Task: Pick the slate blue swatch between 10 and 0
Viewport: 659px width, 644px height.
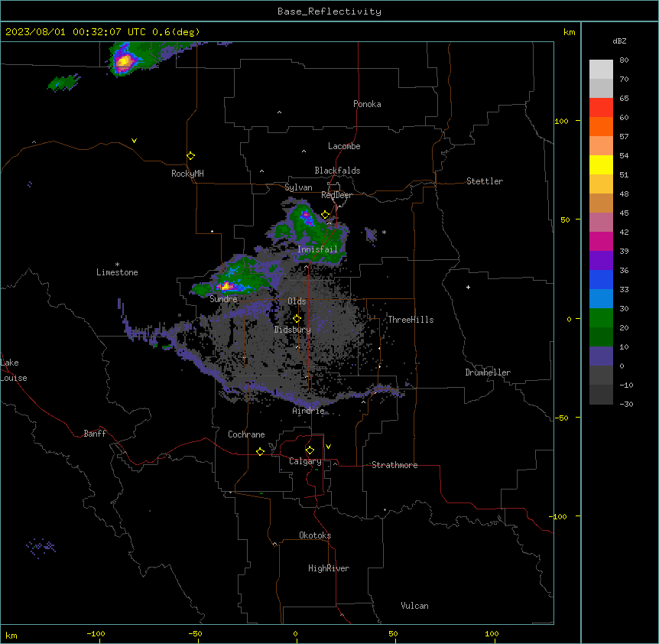Action: point(601,356)
